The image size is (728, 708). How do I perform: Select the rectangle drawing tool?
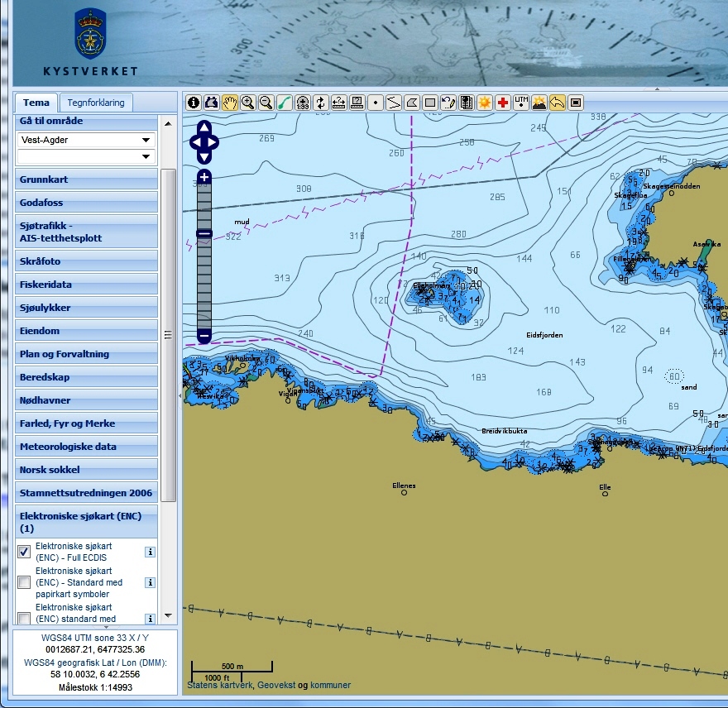[x=430, y=103]
